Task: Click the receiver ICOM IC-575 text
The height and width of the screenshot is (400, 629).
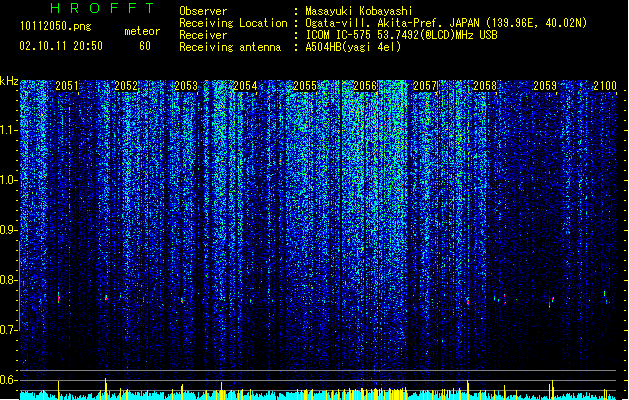Action: tap(401, 35)
